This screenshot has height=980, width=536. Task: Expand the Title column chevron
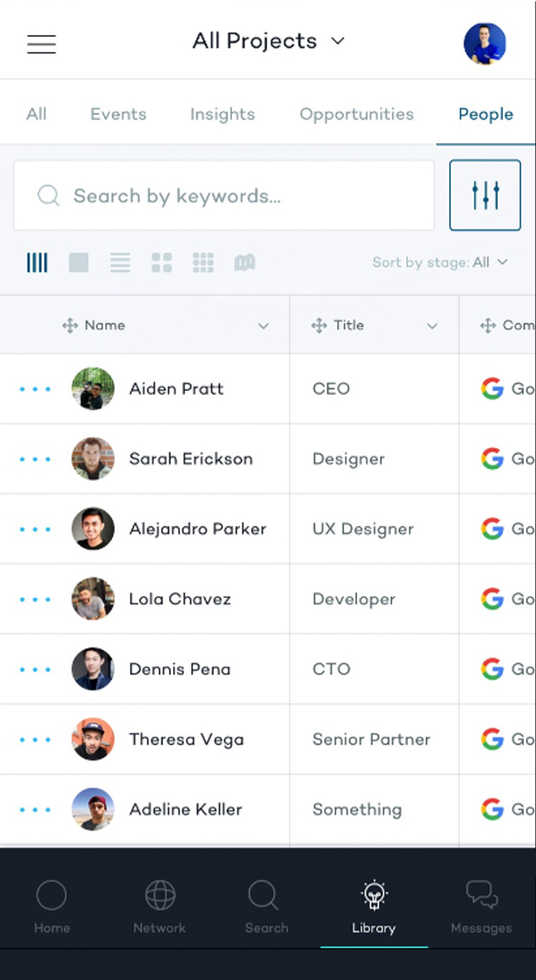(x=432, y=326)
